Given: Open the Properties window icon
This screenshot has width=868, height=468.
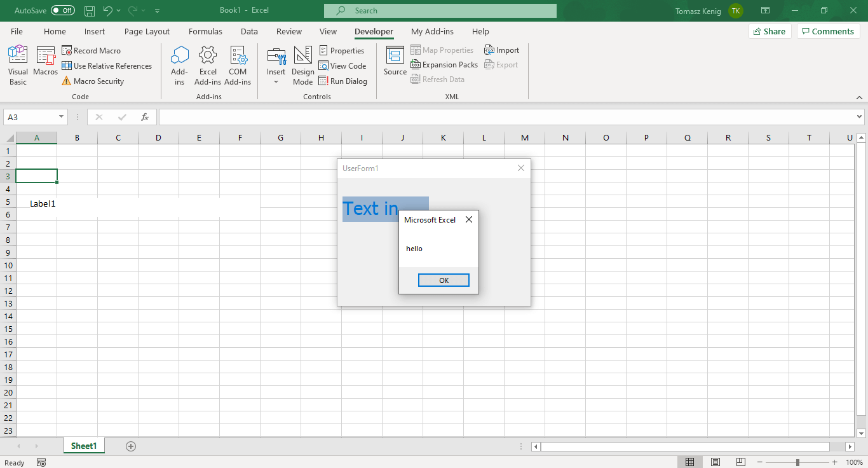Looking at the screenshot, I should click(343, 50).
